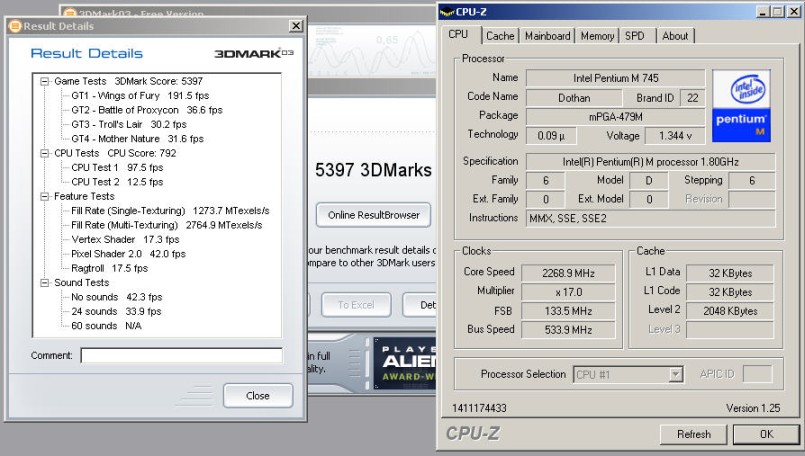Image resolution: width=805 pixels, height=456 pixels.
Task: Click the FSB value 133.5 MHz
Action: tap(568, 311)
